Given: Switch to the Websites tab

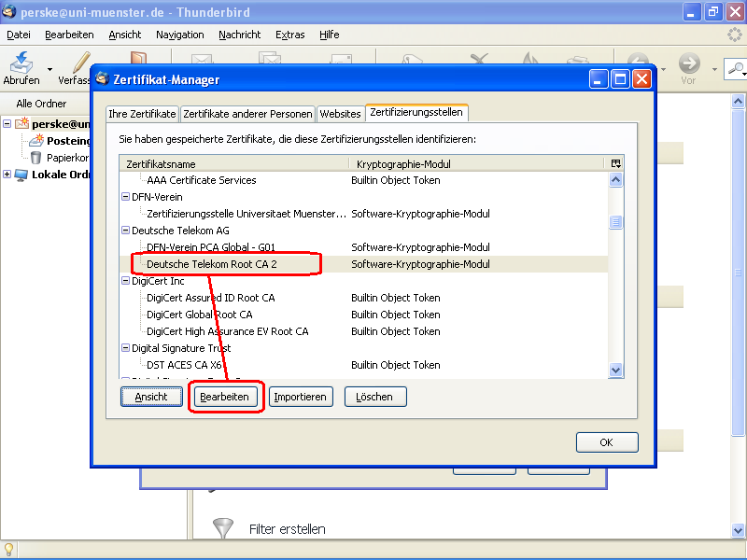Looking at the screenshot, I should (x=341, y=112).
